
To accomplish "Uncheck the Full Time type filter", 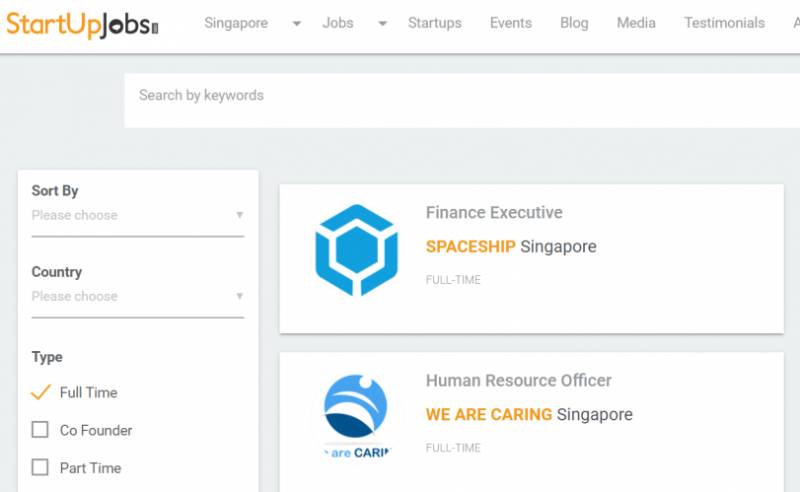I will 41,392.
